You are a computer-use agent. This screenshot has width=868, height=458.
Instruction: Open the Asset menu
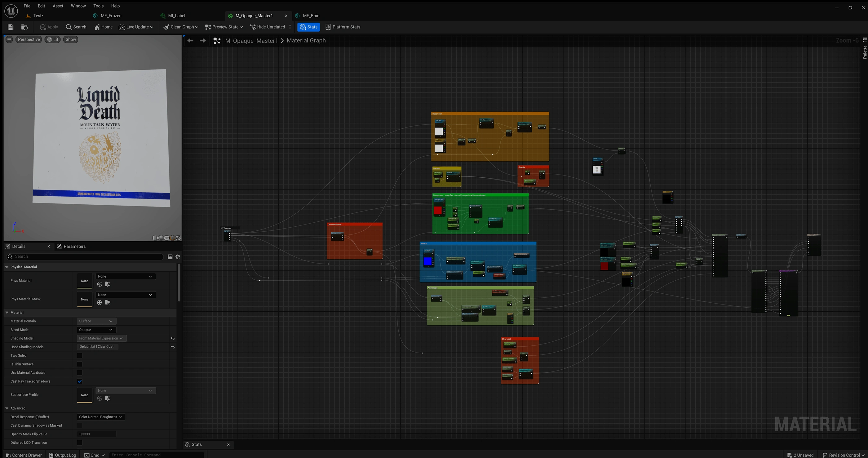pos(58,6)
